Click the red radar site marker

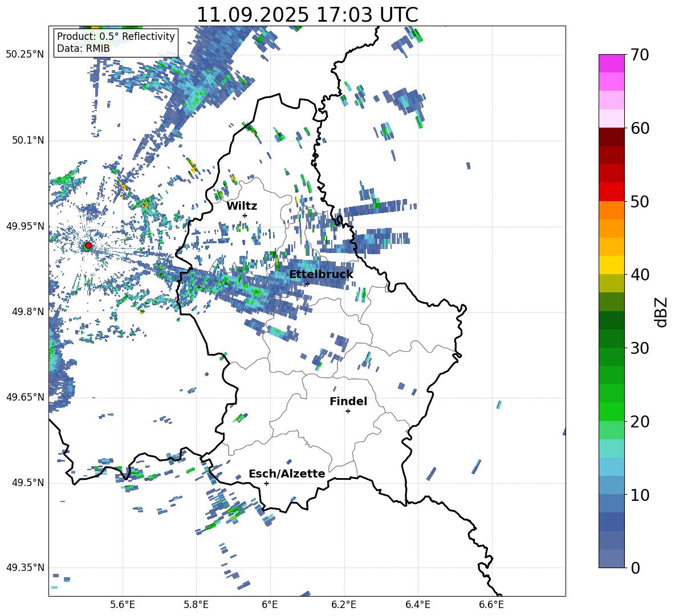[x=88, y=245]
